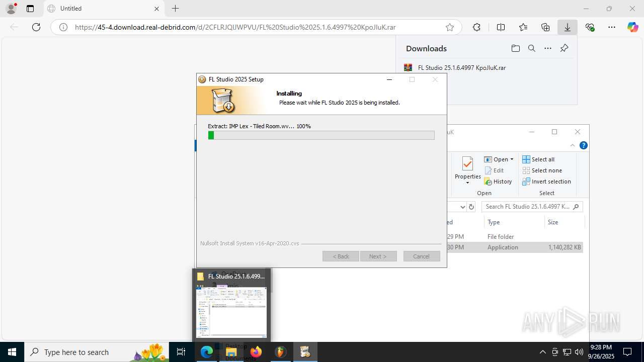Click Edit in Explorer ribbon

(x=494, y=170)
